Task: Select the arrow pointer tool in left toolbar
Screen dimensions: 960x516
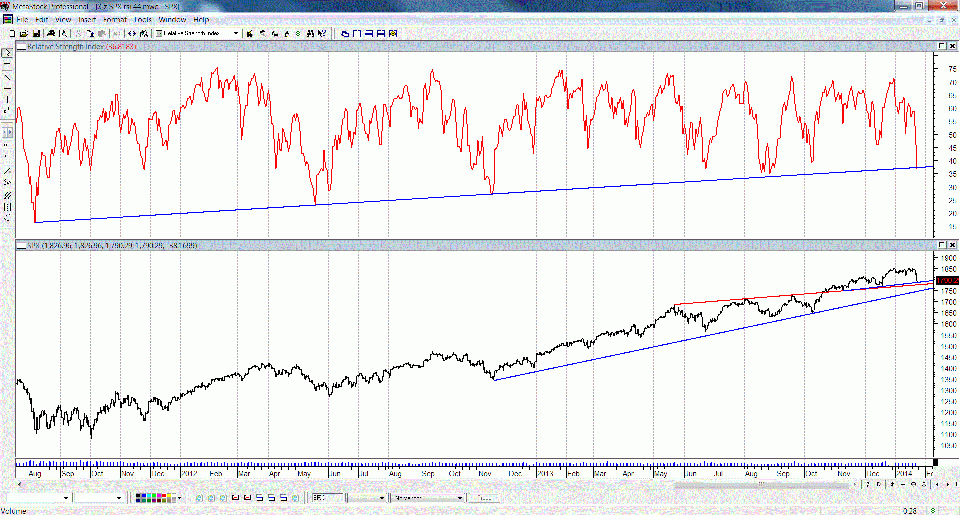Action: [x=7, y=53]
